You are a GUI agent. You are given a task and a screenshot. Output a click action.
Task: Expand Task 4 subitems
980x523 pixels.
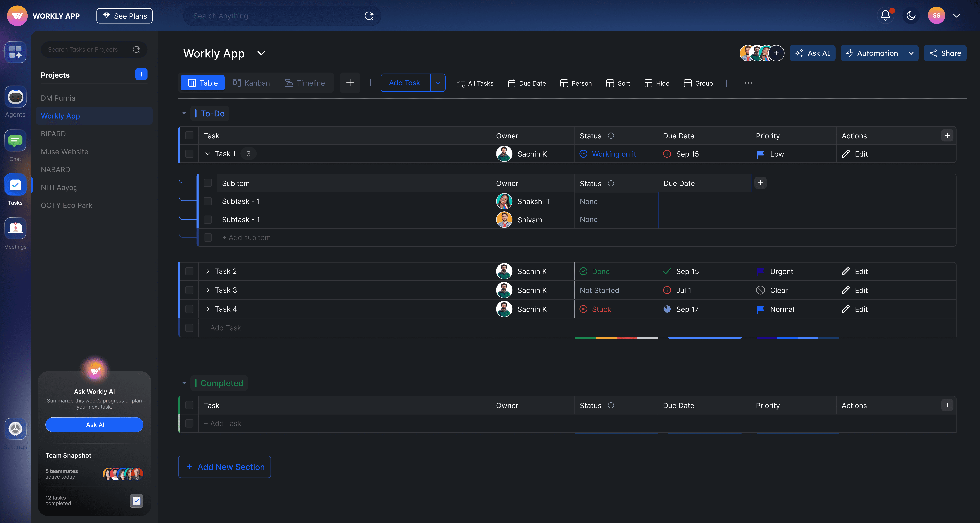click(x=208, y=309)
